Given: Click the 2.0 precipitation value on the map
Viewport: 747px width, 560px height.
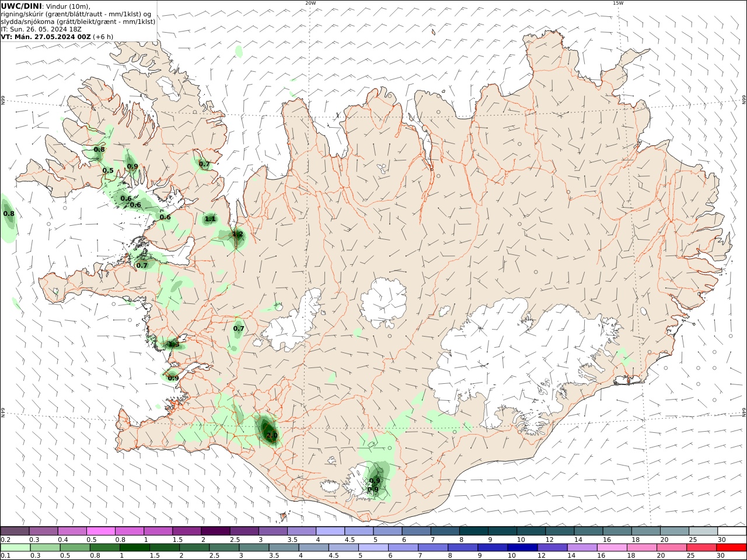Looking at the screenshot, I should pyautogui.click(x=271, y=435).
